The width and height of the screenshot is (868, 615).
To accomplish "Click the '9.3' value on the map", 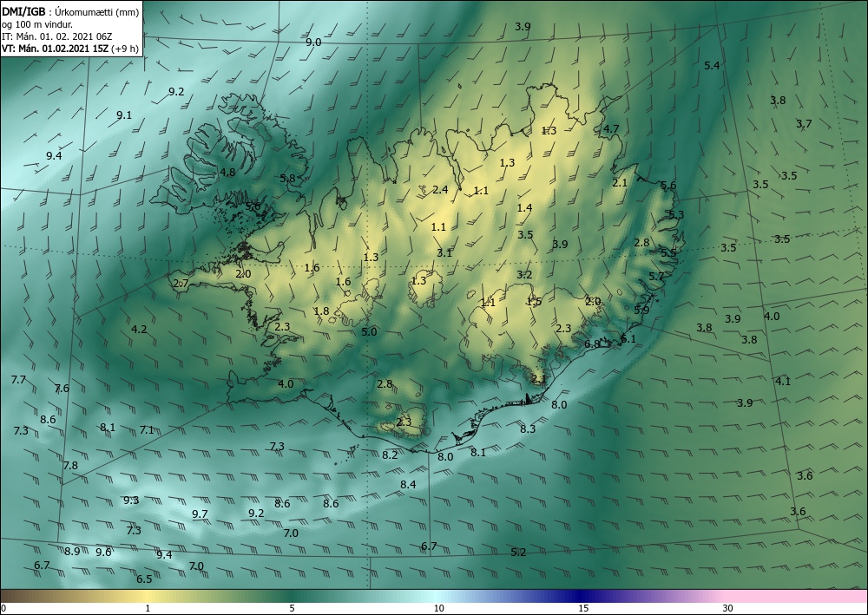I will click(131, 500).
